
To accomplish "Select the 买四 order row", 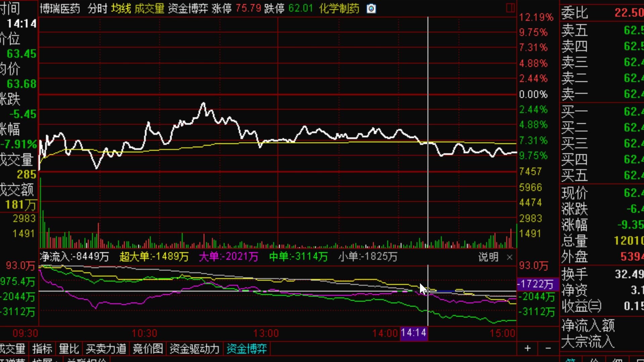I will pyautogui.click(x=602, y=160).
